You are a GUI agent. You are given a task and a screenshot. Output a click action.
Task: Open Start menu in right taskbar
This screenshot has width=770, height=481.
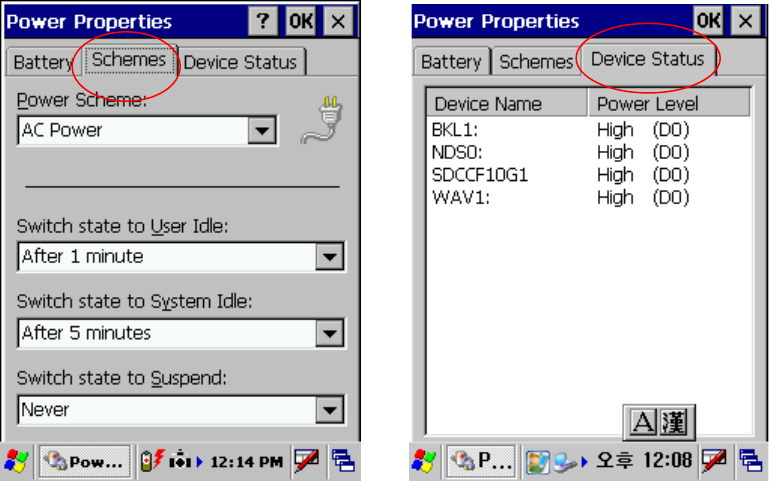[x=424, y=461]
